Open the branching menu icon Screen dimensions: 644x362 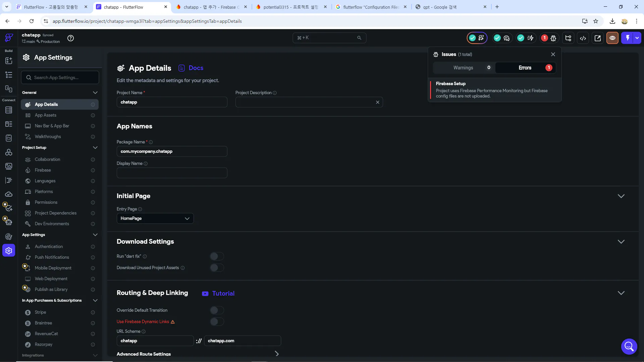click(x=568, y=38)
